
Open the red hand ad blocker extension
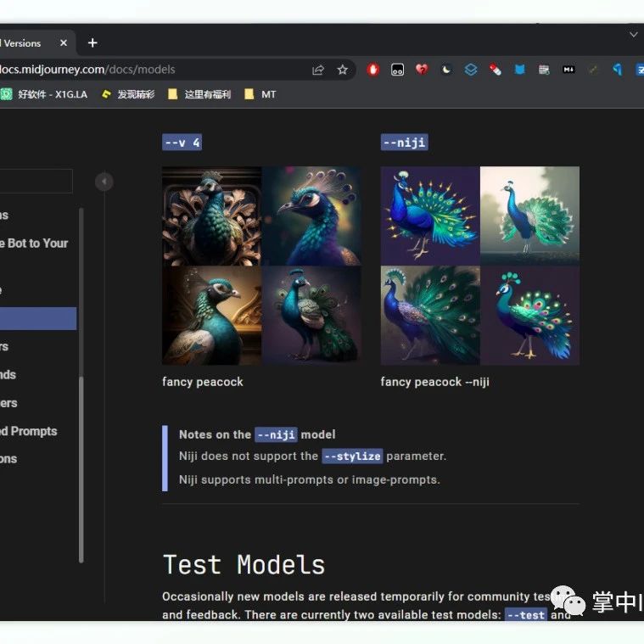click(373, 70)
